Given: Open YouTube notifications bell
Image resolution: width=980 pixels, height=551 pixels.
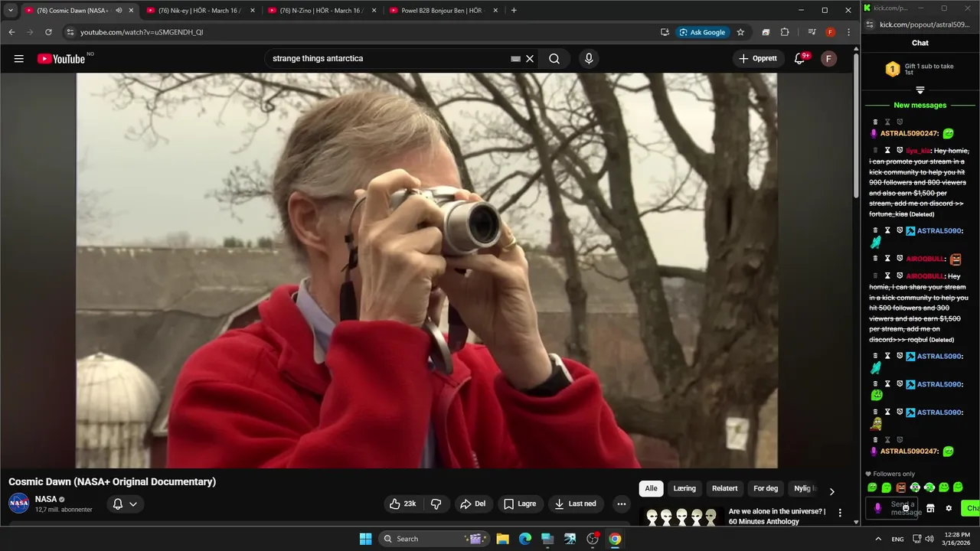Looking at the screenshot, I should coord(800,59).
